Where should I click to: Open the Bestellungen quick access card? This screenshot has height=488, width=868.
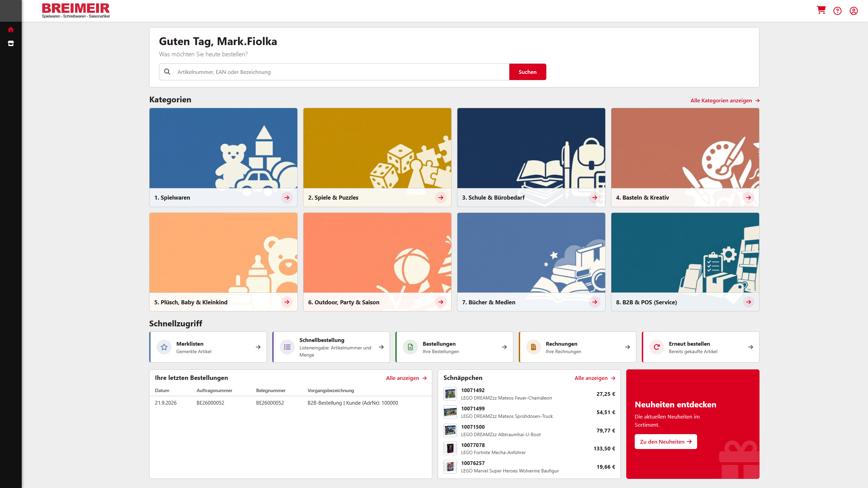454,347
